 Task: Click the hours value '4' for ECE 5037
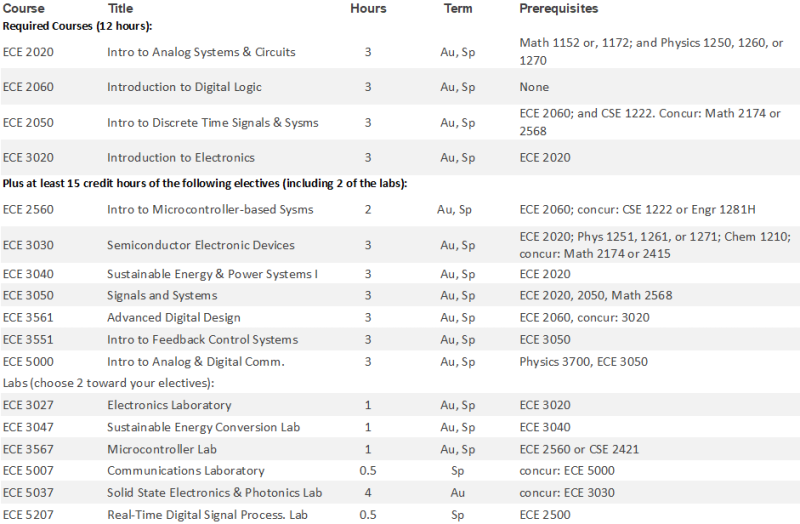[368, 493]
